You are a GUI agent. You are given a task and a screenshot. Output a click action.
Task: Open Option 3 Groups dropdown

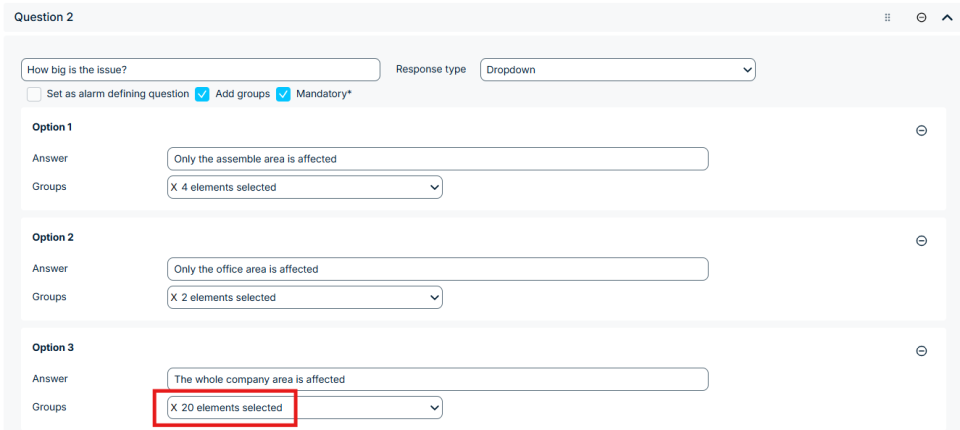(434, 408)
